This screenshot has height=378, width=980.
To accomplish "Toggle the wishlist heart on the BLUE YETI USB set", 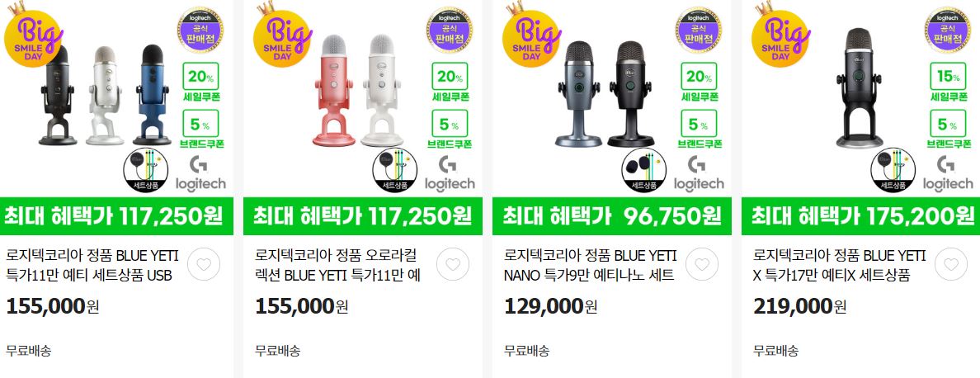I will [204, 264].
